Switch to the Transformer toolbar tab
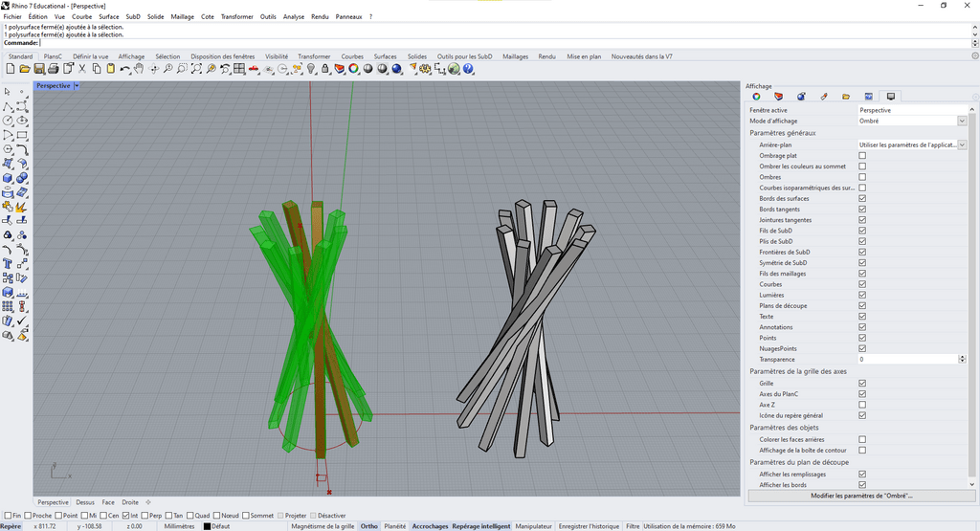The height and width of the screenshot is (531, 980). pos(314,56)
